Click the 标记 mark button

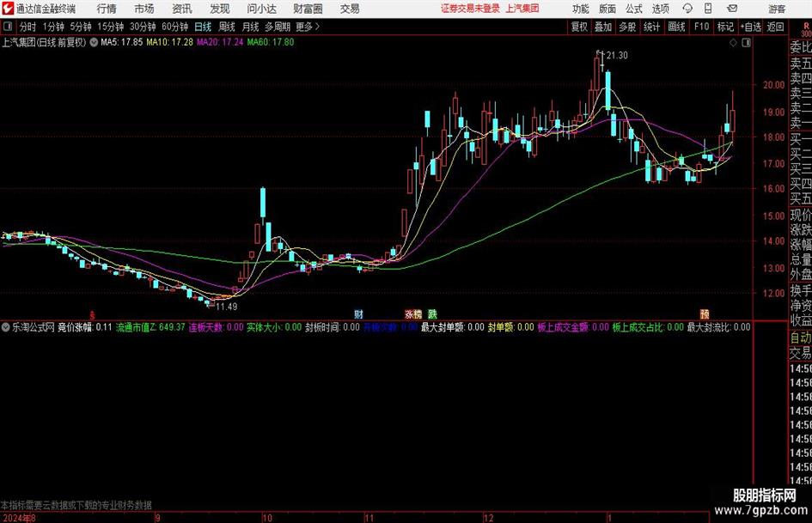[725, 27]
